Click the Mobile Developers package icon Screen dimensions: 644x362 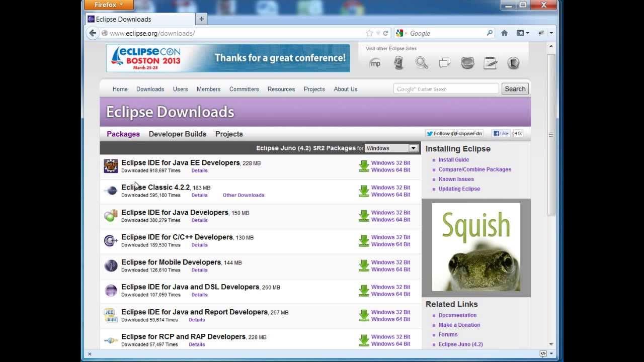(x=111, y=265)
